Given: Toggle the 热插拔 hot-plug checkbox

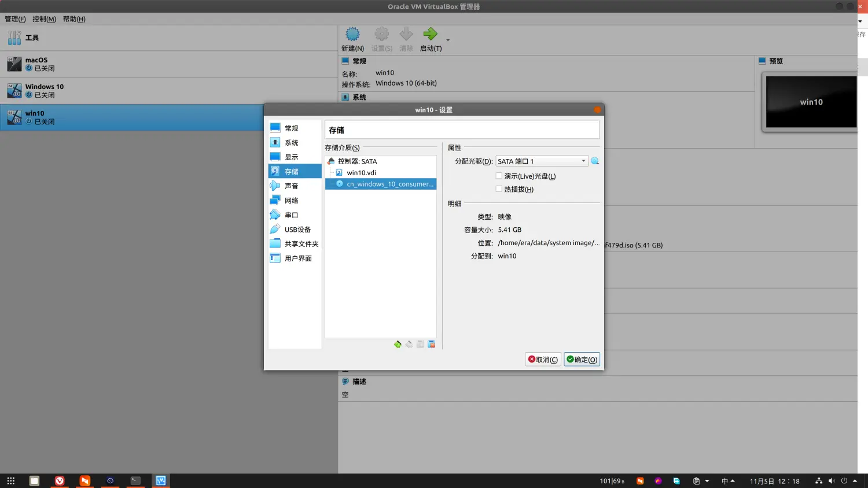Looking at the screenshot, I should coord(499,189).
